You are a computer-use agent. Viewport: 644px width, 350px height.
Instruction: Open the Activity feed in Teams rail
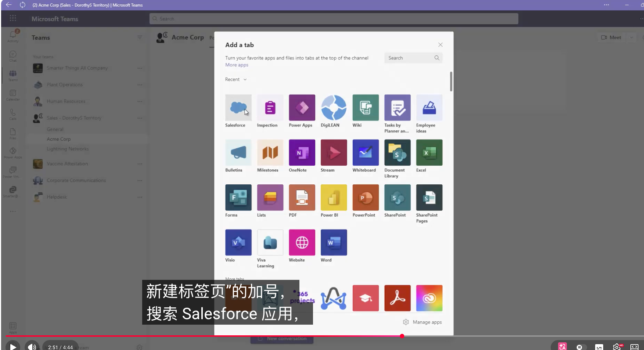click(13, 36)
